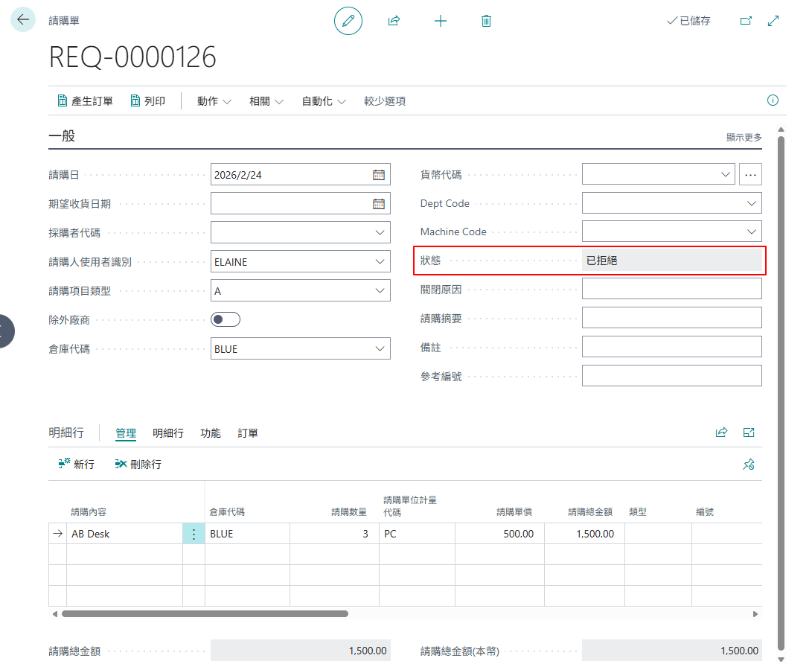Image resolution: width=812 pixels, height=664 pixels.
Task: Expand the page with the diagonal arrows icon
Action: (x=773, y=21)
